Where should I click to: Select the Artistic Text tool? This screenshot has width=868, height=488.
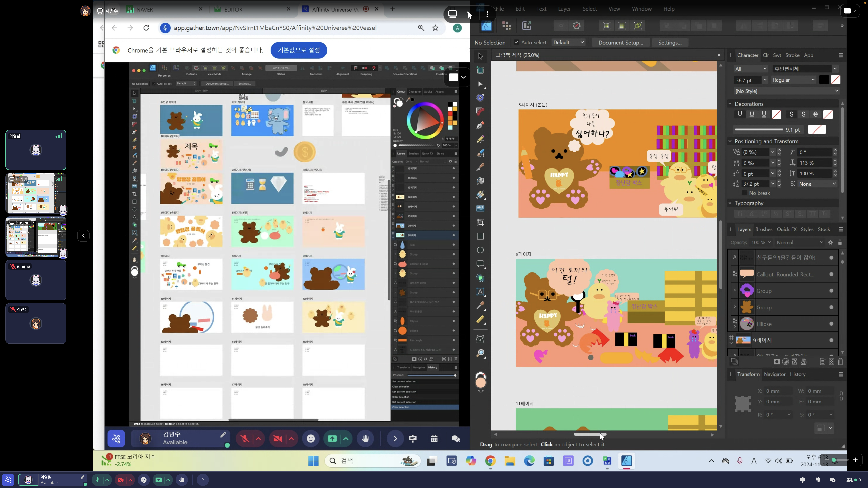[480, 292]
